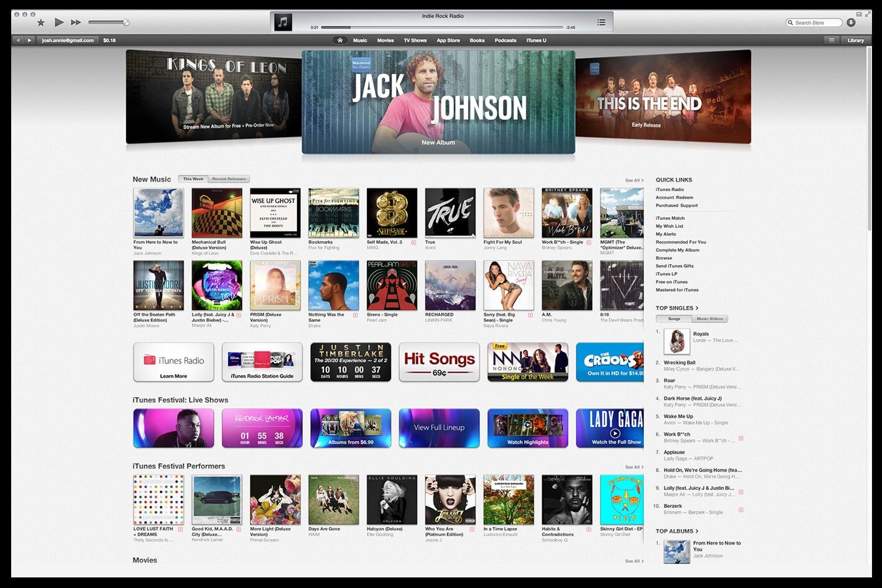Click the star rating icon
This screenshot has height=588, width=882.
point(41,22)
